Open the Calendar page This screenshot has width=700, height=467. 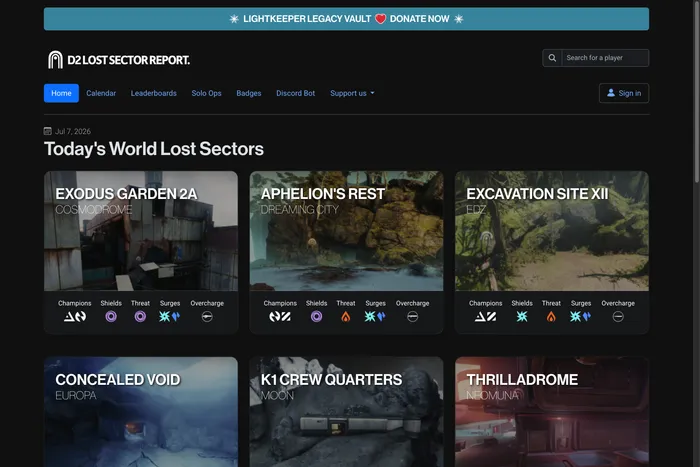pyautogui.click(x=101, y=93)
